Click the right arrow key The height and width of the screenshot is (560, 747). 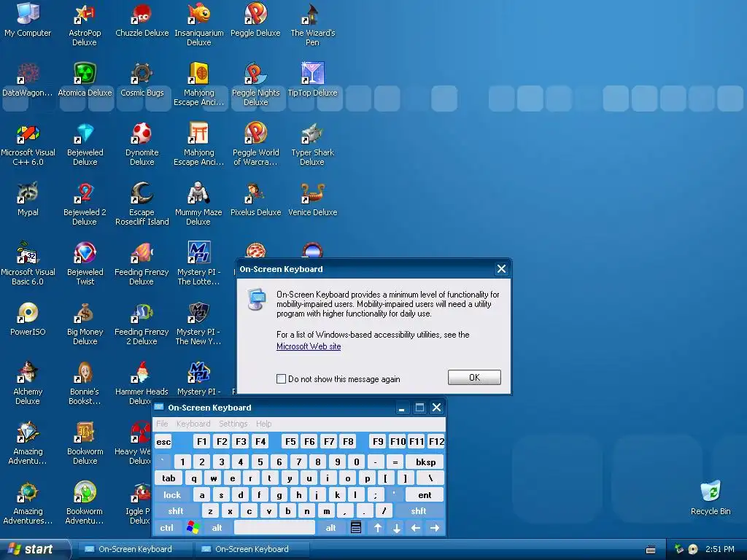435,528
